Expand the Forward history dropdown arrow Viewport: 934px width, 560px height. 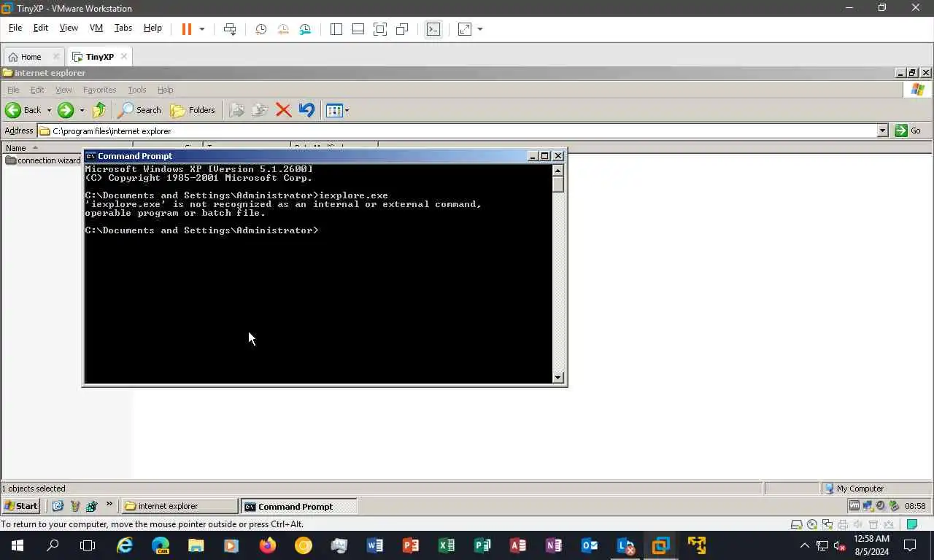click(82, 111)
